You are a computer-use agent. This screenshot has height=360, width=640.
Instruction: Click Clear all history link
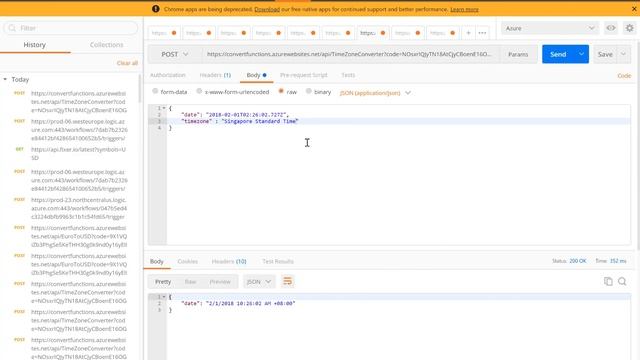click(127, 63)
